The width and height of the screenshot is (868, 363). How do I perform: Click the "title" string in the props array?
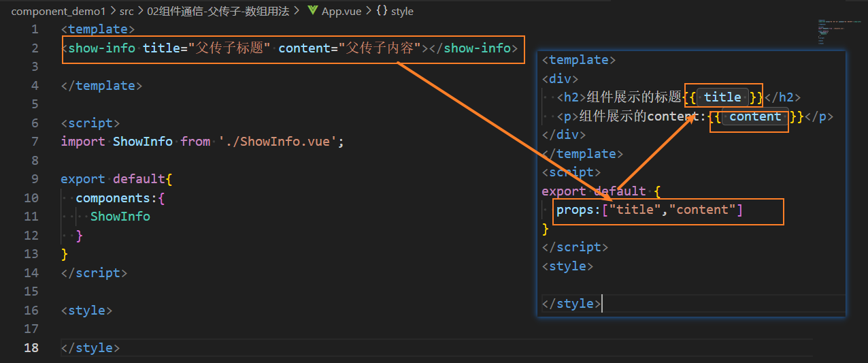pyautogui.click(x=635, y=210)
